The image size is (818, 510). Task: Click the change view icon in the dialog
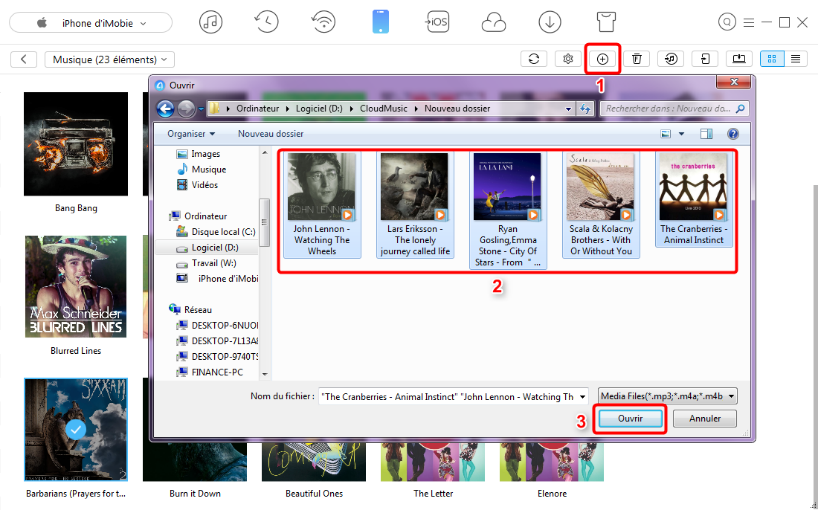pos(666,134)
